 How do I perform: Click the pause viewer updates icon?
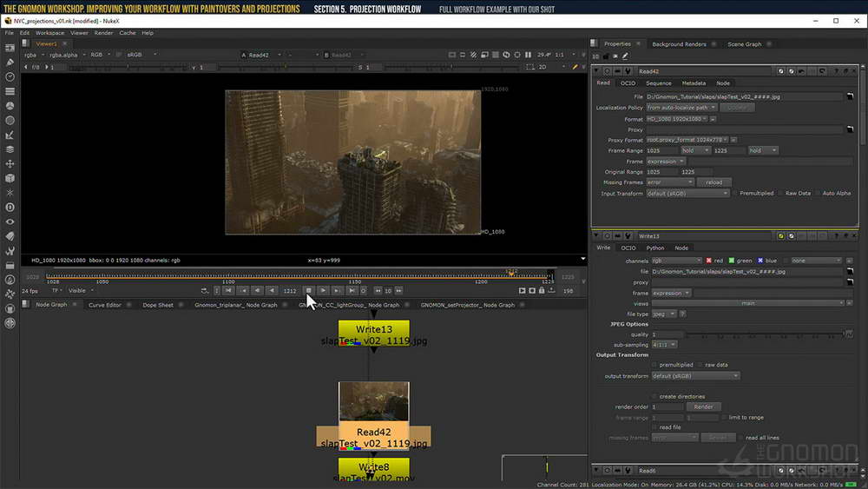528,55
